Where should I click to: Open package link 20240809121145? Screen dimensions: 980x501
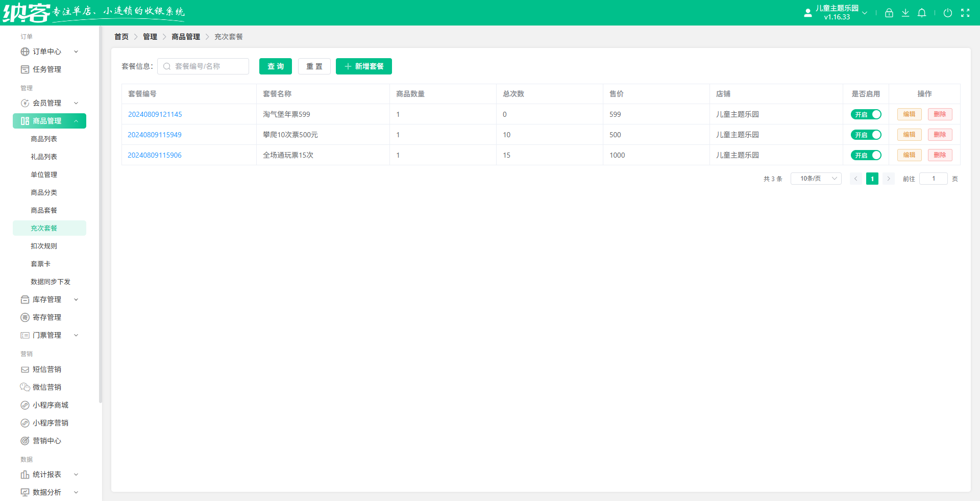point(155,114)
